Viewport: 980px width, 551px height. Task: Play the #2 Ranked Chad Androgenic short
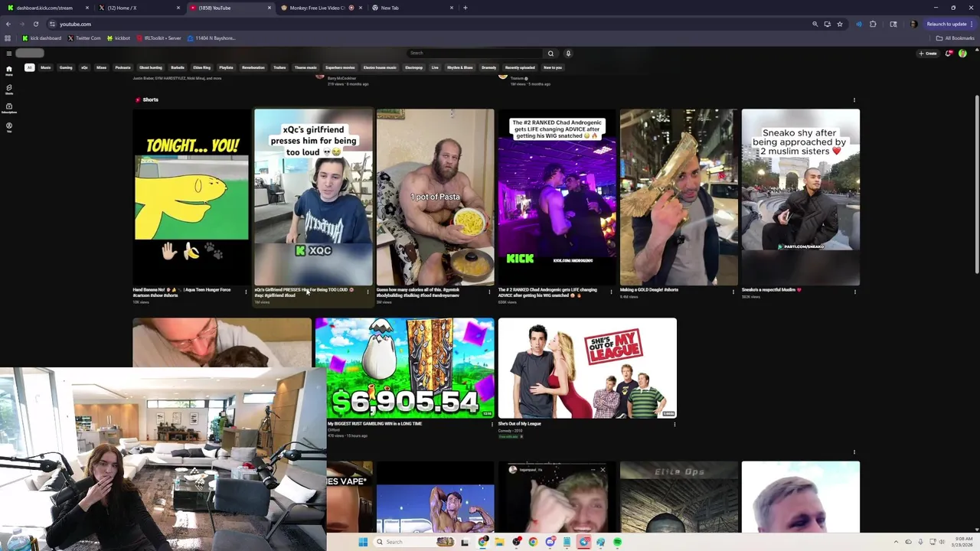click(557, 197)
